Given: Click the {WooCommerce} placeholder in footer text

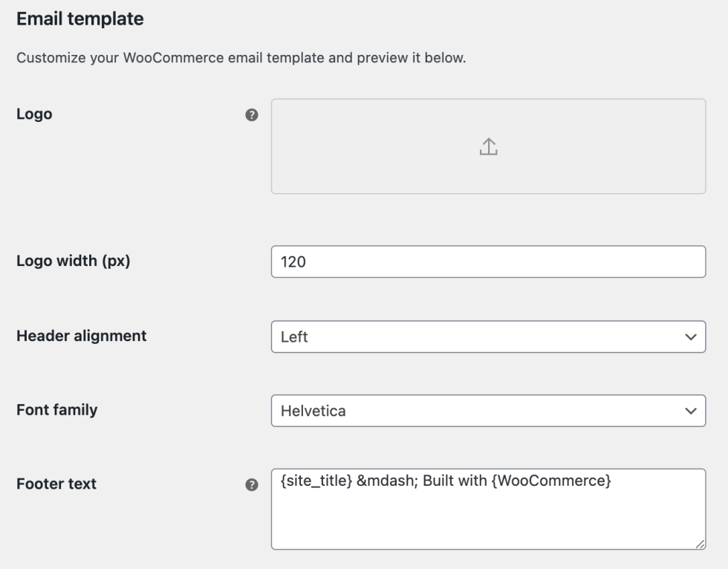Looking at the screenshot, I should pyautogui.click(x=557, y=482).
